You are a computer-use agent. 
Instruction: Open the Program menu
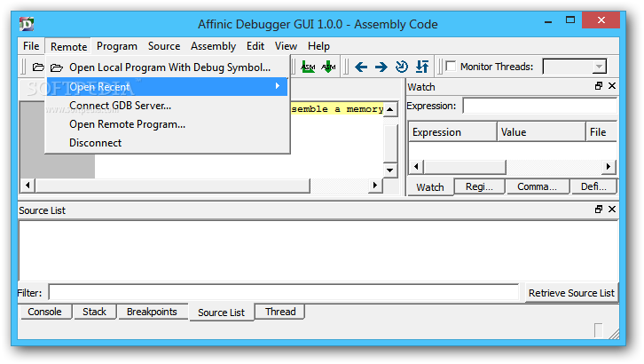tap(117, 46)
